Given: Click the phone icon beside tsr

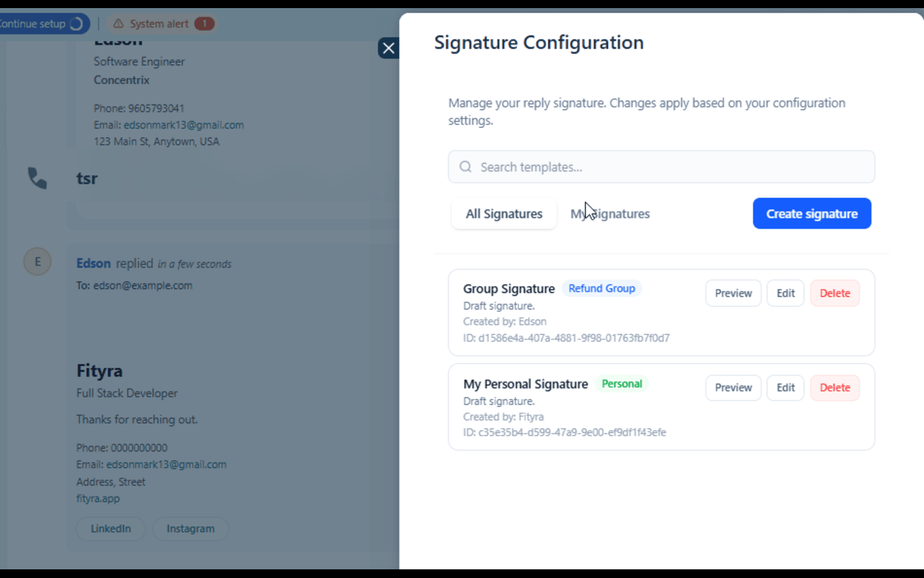Looking at the screenshot, I should tap(38, 178).
